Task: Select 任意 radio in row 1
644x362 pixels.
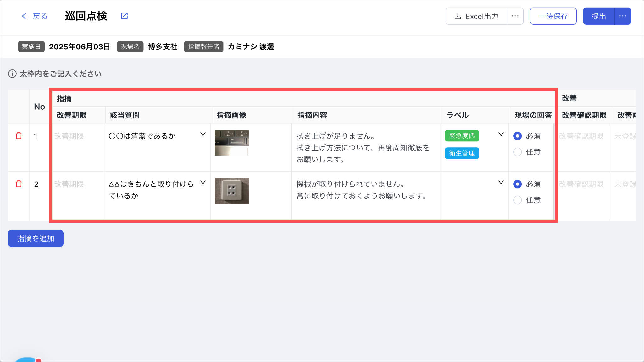Action: click(517, 152)
